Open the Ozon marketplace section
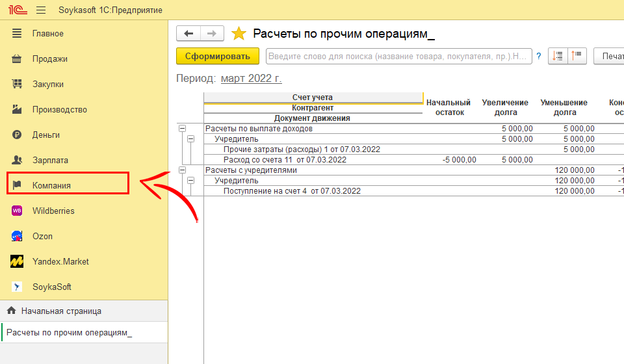This screenshot has height=364, width=624. pyautogui.click(x=42, y=236)
